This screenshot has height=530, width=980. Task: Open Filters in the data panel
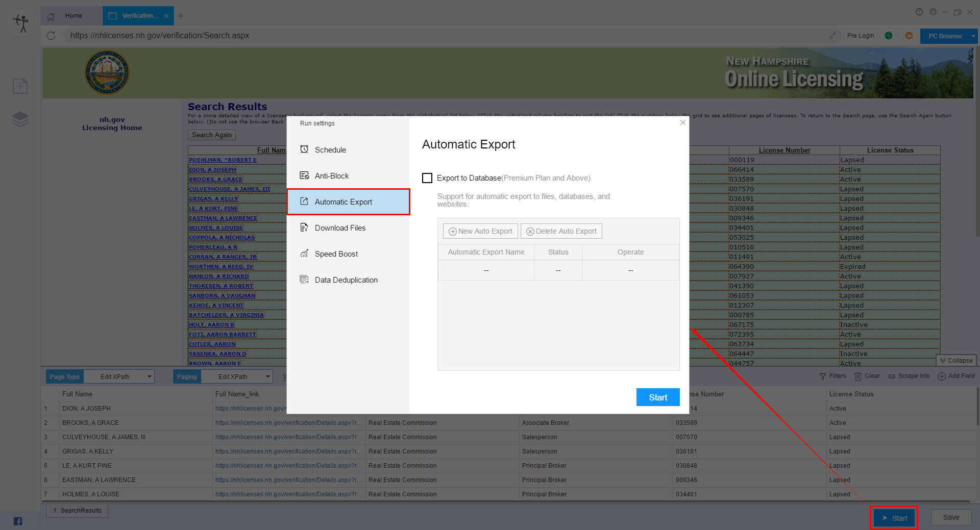[x=833, y=376]
